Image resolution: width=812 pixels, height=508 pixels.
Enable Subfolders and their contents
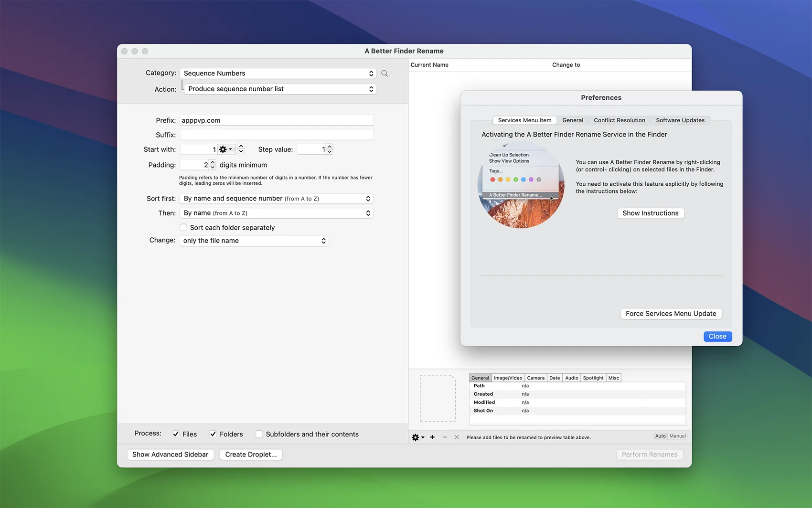coord(259,434)
